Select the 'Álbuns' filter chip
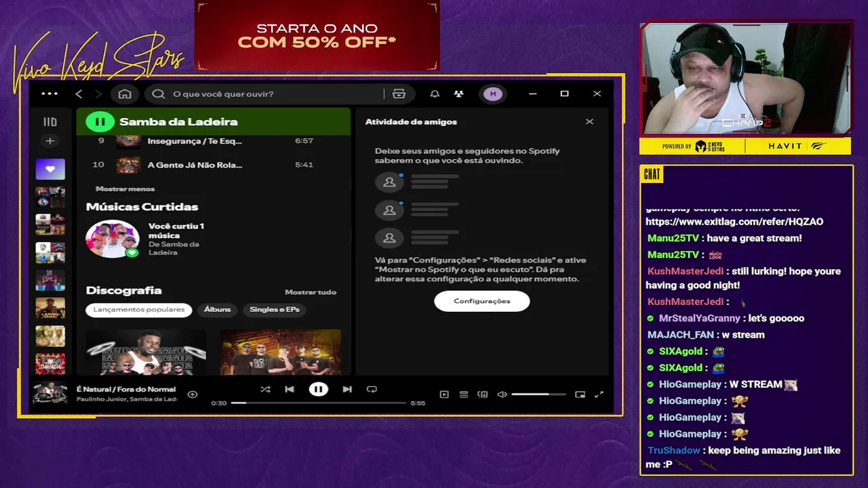Image resolution: width=868 pixels, height=488 pixels. (218, 309)
